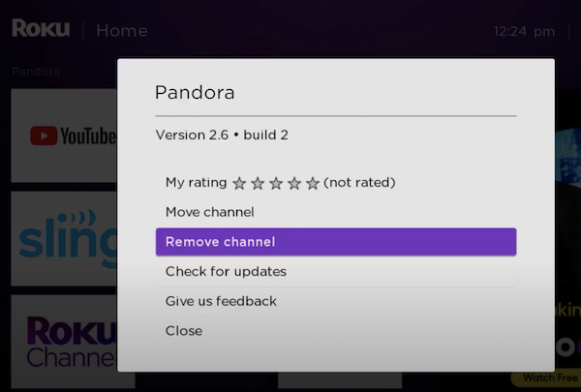Open the YouTube channel tile

tap(64, 136)
